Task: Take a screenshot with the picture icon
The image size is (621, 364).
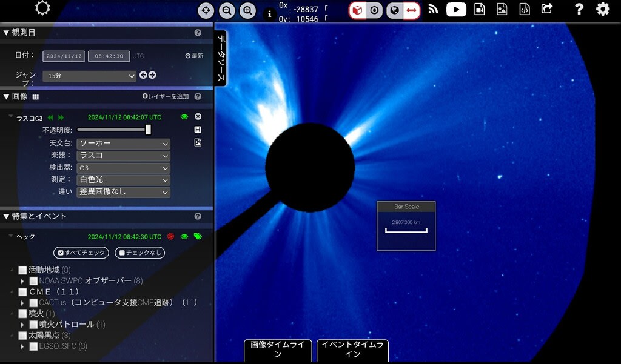Action: point(502,9)
